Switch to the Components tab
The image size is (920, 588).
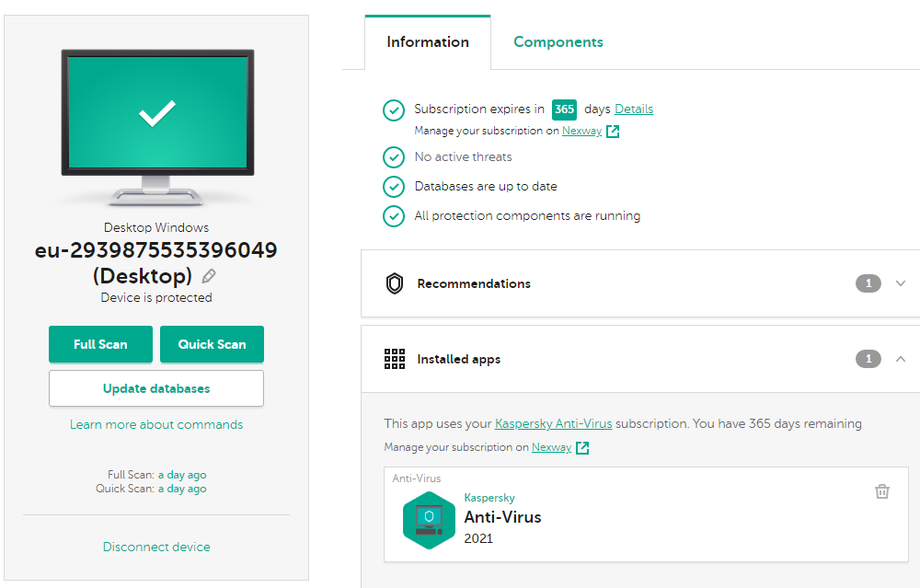558,42
